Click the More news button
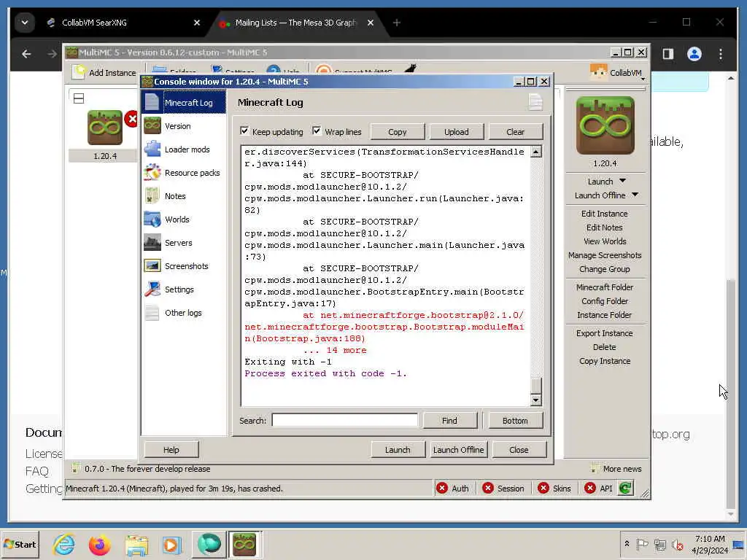747x560 pixels. [x=616, y=469]
